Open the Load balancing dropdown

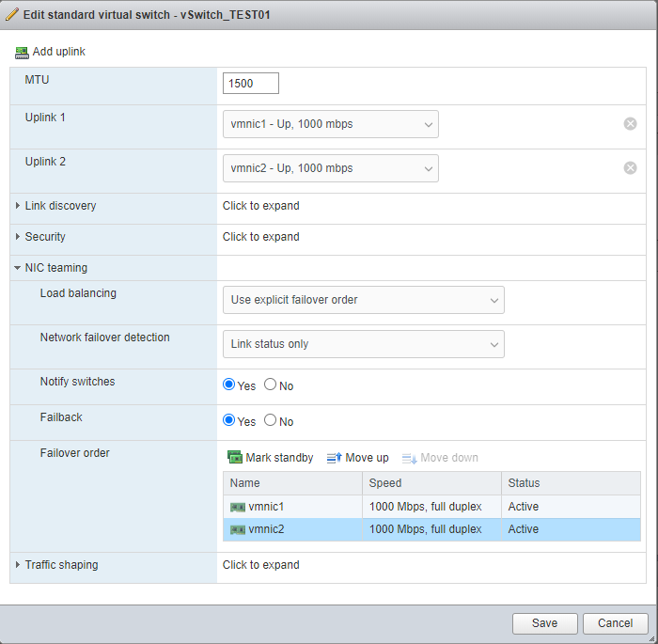364,300
